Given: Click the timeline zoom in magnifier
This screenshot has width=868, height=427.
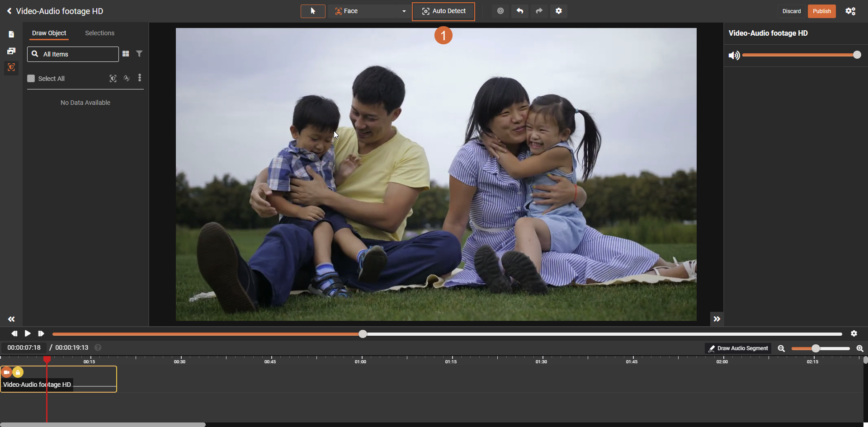Looking at the screenshot, I should (x=859, y=348).
